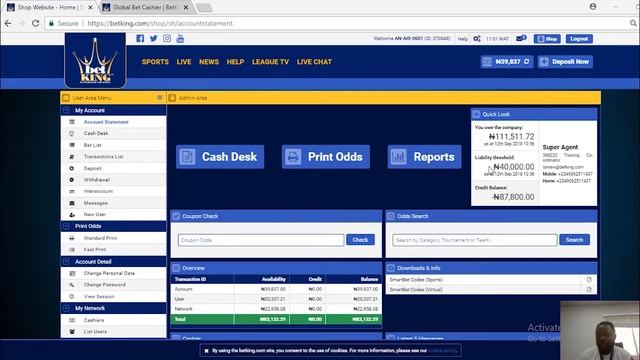Click the browser URL address field

click(335, 23)
